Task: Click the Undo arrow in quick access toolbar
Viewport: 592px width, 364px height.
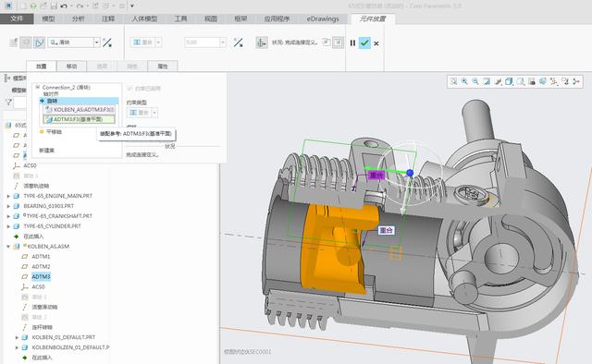Action: (x=64, y=6)
